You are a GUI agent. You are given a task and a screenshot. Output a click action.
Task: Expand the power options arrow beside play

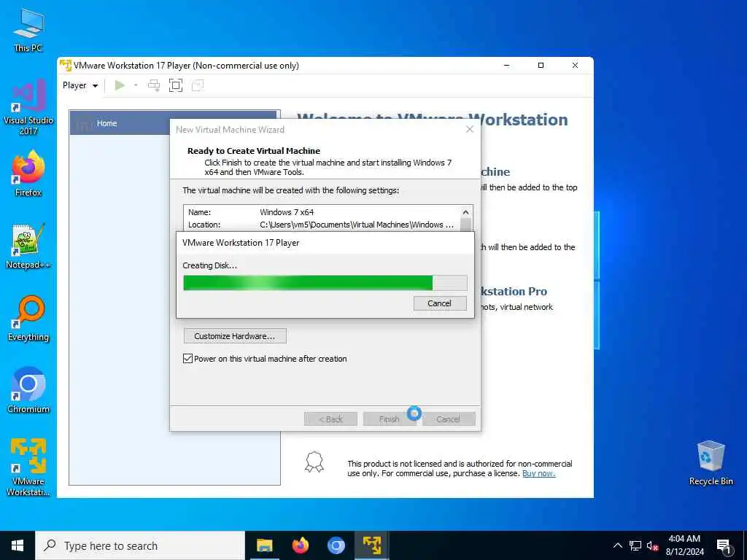pos(136,85)
